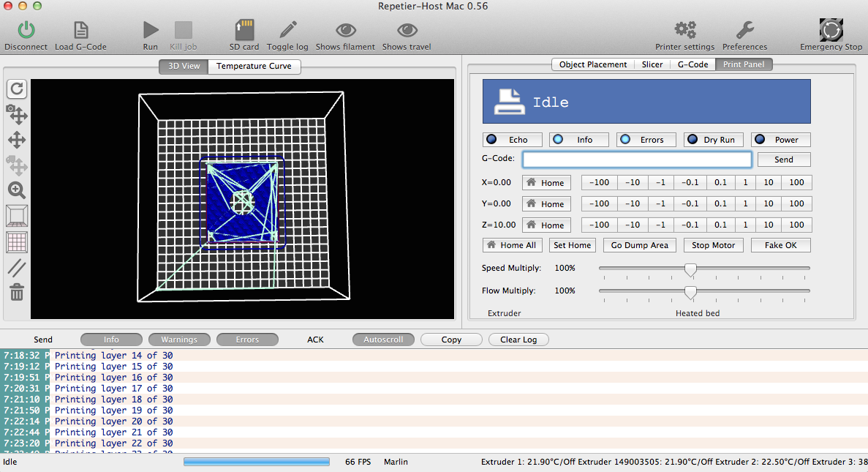868x472 pixels.
Task: Toggle the Info option in Print Panel
Action: click(x=579, y=140)
